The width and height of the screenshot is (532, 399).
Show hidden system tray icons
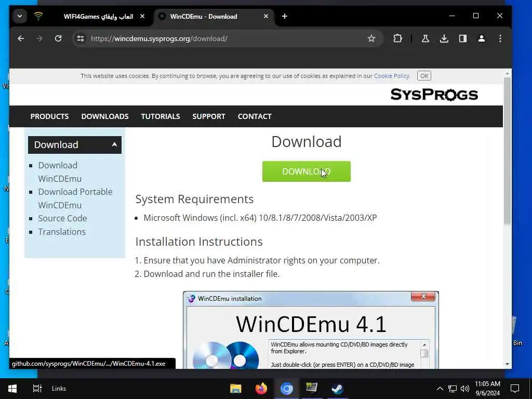tap(440, 389)
